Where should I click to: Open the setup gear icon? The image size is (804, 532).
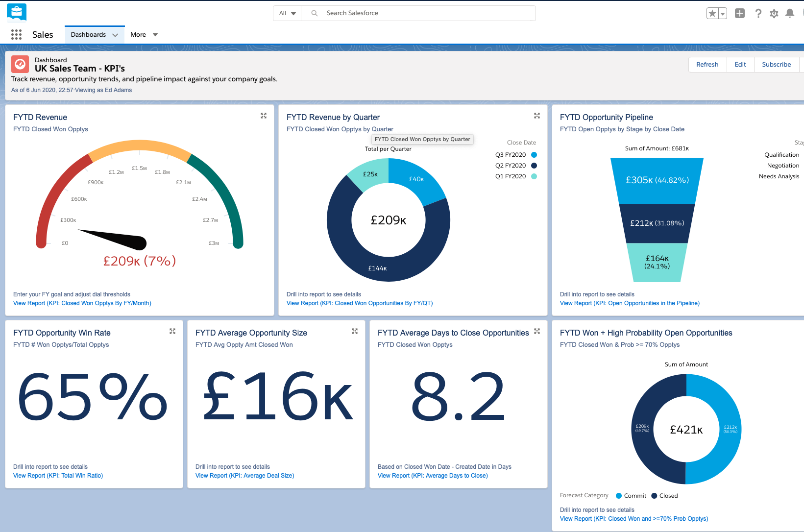coord(774,13)
